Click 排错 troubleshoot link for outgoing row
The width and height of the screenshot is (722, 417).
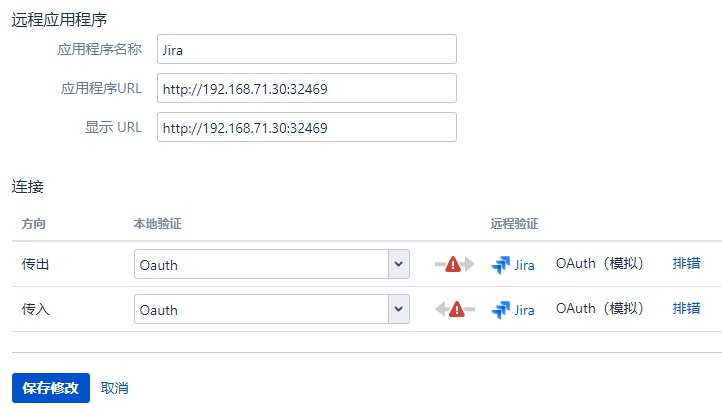tap(686, 264)
